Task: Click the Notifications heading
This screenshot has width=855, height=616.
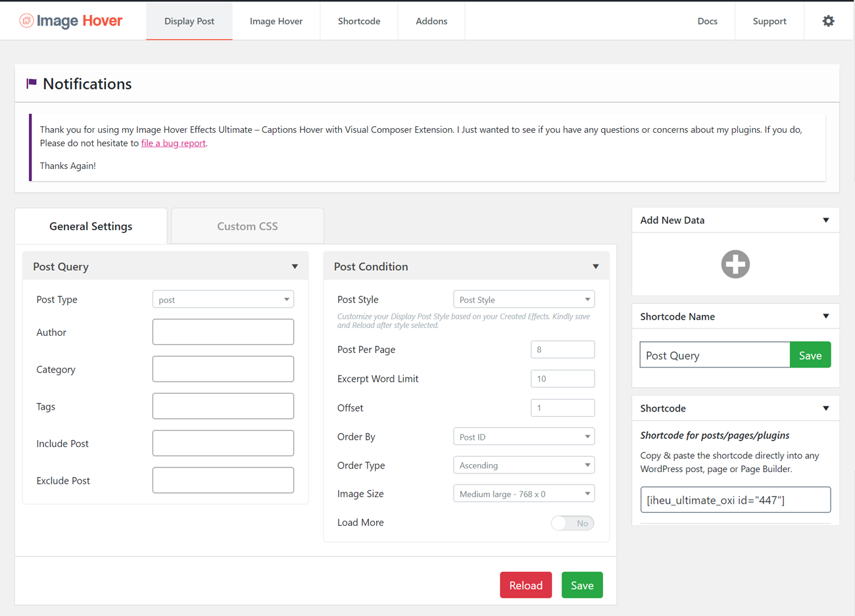Action: (87, 83)
